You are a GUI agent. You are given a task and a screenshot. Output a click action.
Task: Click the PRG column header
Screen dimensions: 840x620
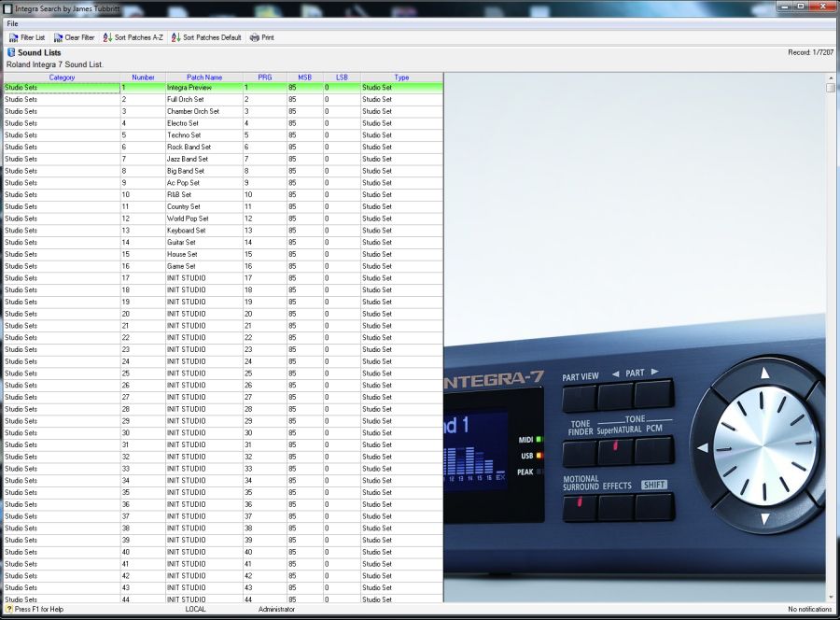265,77
